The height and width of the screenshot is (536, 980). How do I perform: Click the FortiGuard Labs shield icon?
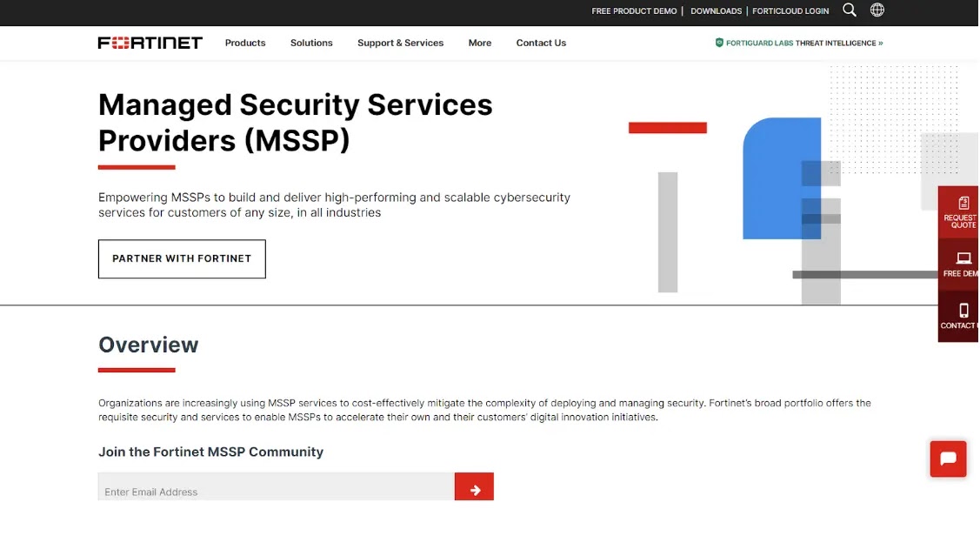[x=719, y=42]
